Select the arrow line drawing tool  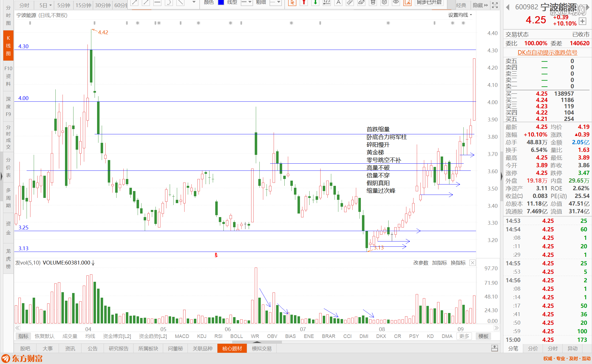134,3
